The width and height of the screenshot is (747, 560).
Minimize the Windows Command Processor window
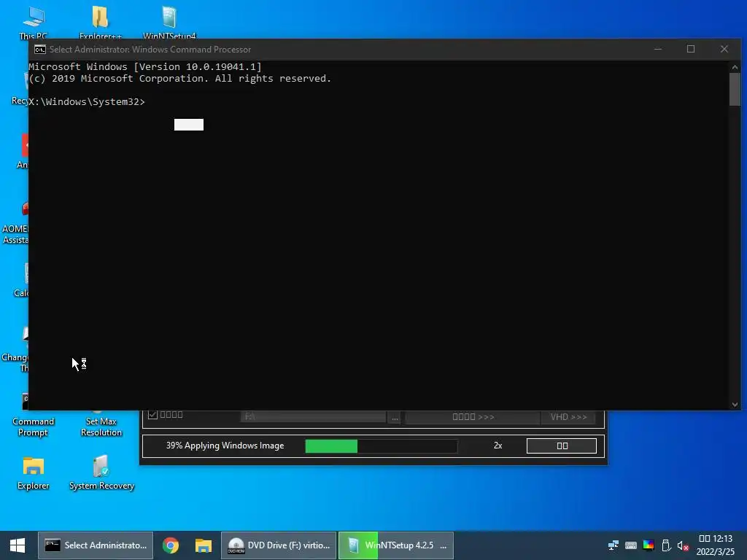[658, 49]
